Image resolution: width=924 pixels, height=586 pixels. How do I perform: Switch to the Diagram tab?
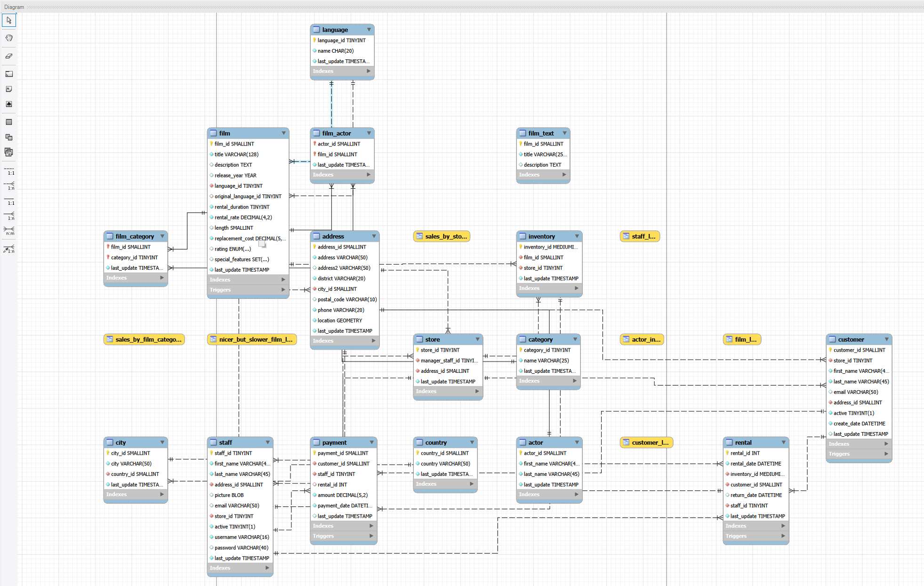coord(14,7)
